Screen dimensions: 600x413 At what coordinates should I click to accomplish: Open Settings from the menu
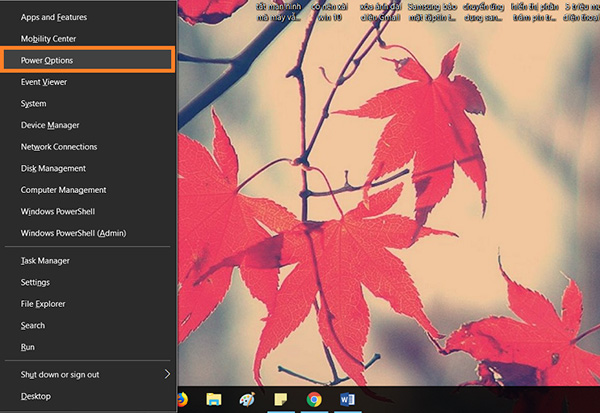[x=88, y=282]
